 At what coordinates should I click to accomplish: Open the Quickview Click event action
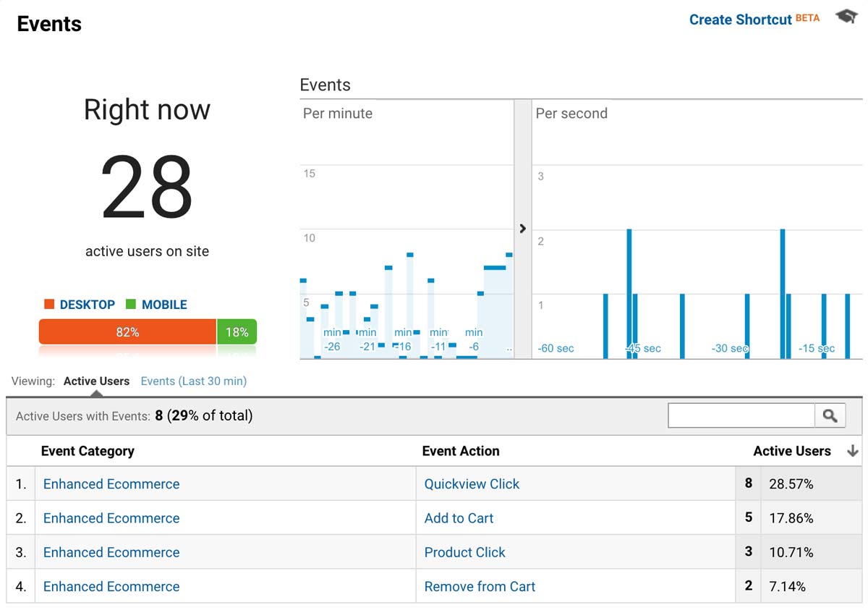(x=472, y=483)
